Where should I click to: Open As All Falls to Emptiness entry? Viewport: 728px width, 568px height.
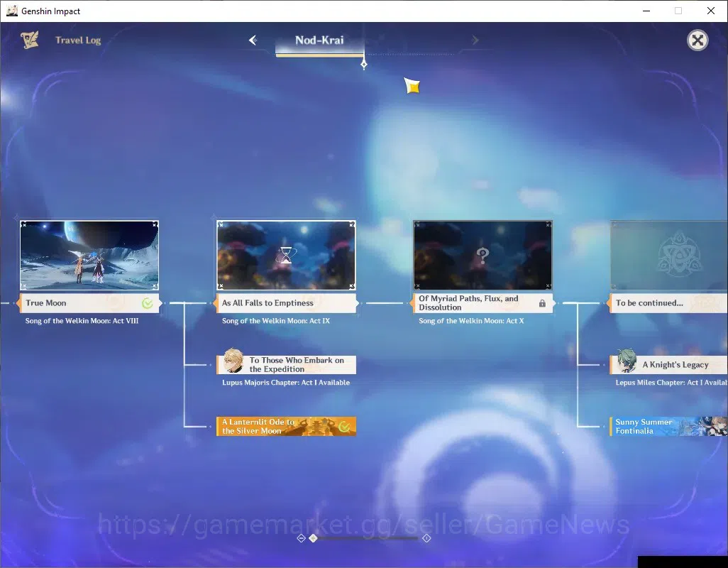coord(287,303)
